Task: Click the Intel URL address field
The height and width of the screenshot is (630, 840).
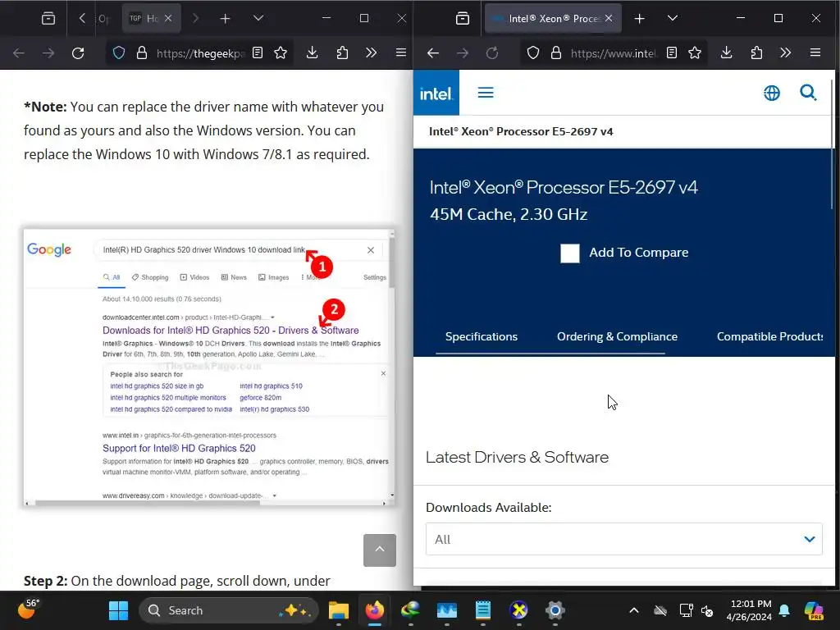Action: (x=614, y=53)
